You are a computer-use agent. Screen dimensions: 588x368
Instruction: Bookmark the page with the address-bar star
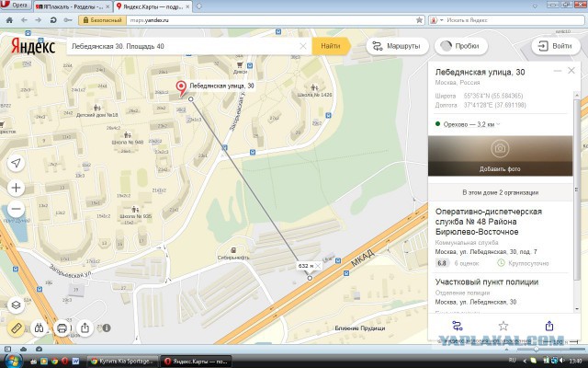click(419, 20)
